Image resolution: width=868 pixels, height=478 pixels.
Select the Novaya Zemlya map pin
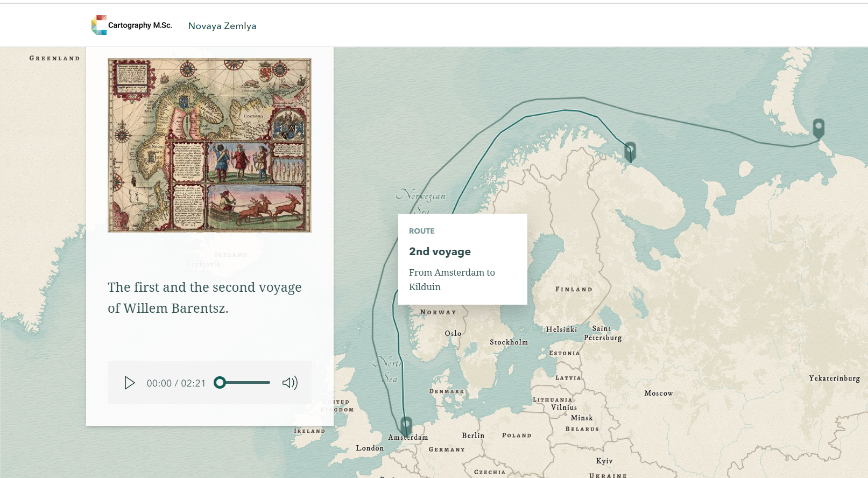818,129
